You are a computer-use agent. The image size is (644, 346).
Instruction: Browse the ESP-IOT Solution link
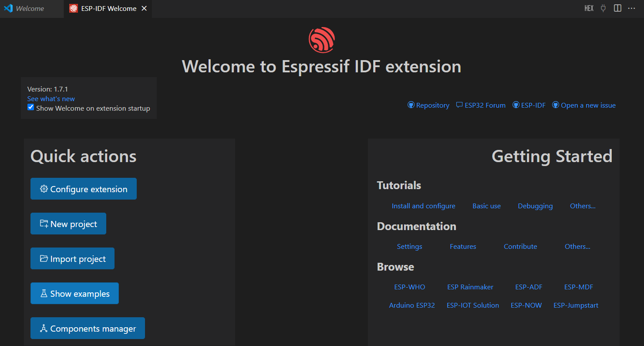tap(472, 305)
